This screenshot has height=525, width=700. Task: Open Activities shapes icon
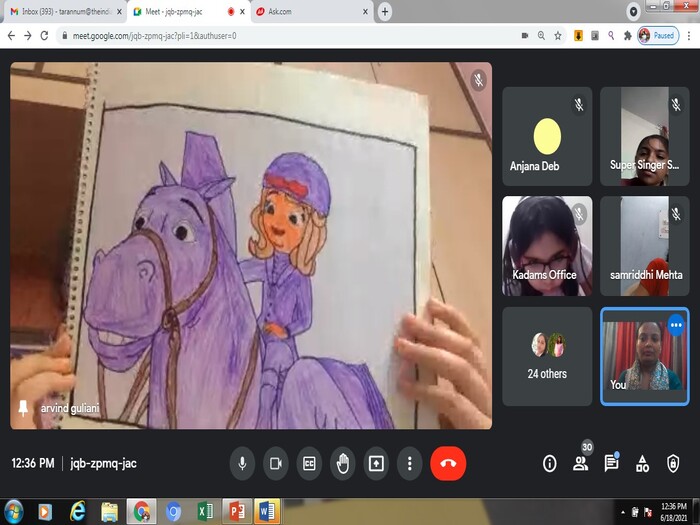(642, 463)
